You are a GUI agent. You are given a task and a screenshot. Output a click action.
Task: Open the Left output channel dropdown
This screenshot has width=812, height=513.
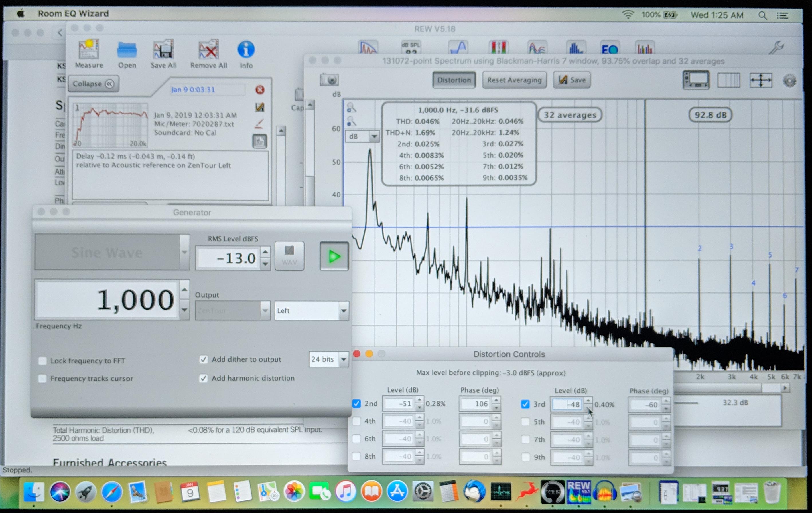pyautogui.click(x=312, y=310)
